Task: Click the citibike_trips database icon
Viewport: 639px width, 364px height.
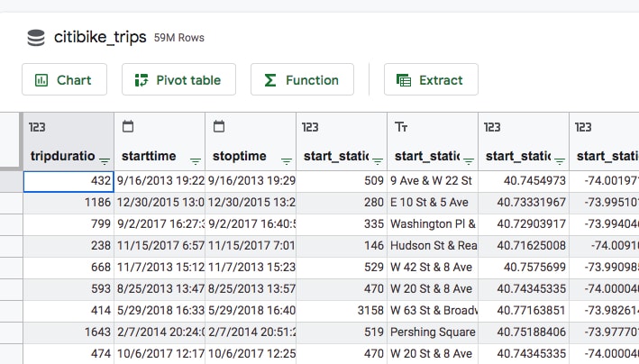Action: coord(36,38)
